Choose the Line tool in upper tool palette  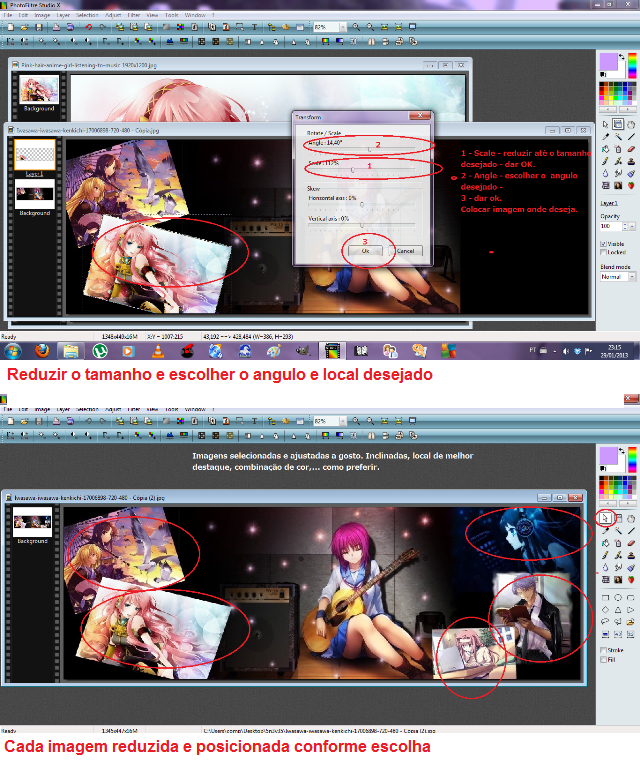pos(631,137)
